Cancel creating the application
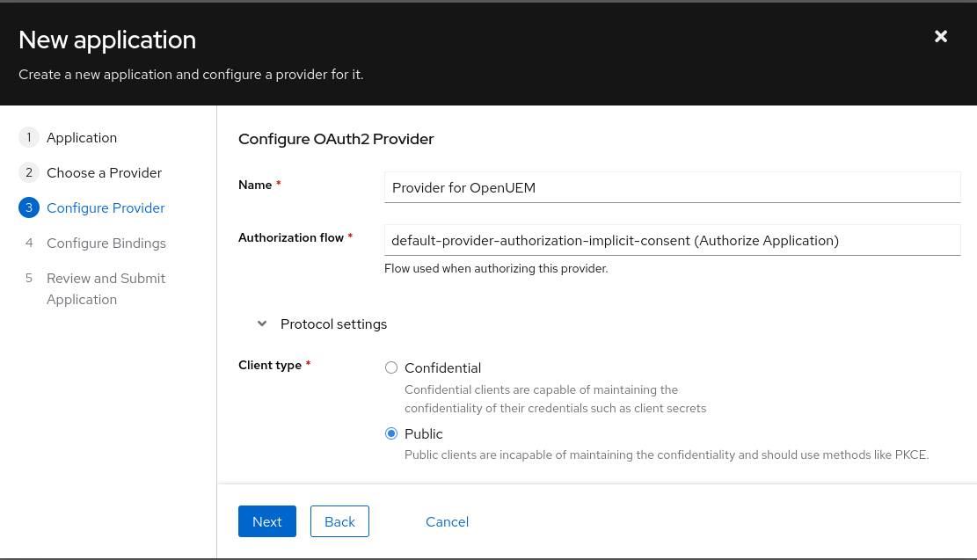 [x=447, y=521]
